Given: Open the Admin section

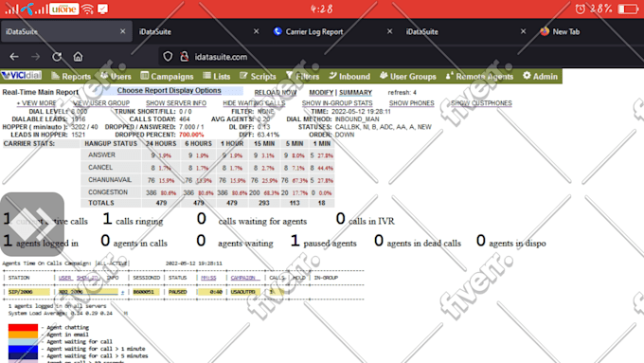Looking at the screenshot, I should tap(540, 77).
